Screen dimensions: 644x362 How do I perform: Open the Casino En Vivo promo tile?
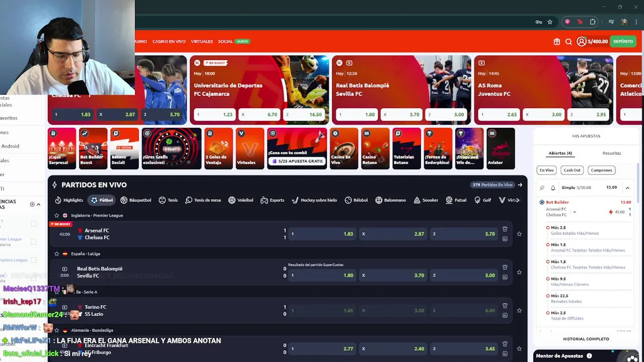click(x=344, y=148)
